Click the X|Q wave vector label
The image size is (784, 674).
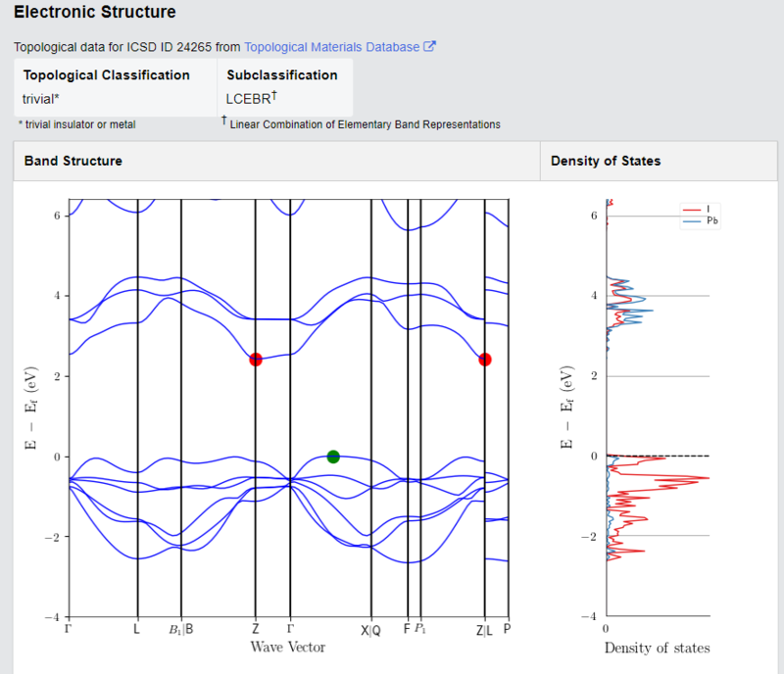370,631
